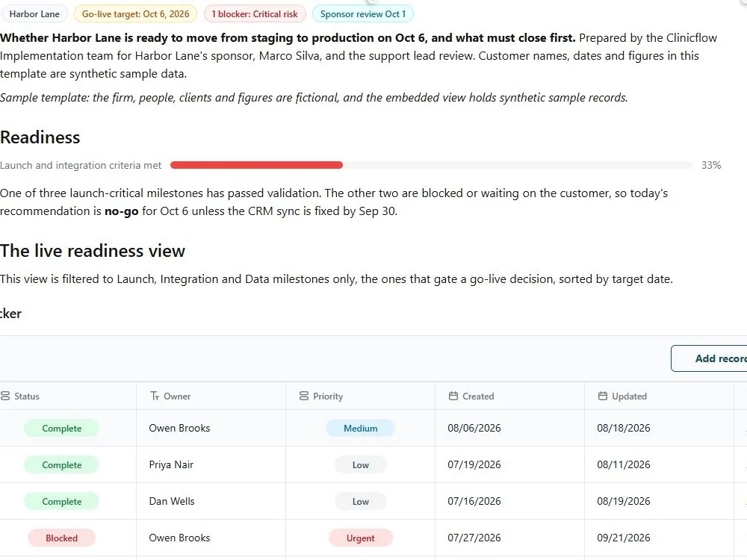
Task: Click the Readiness heading
Action: pyautogui.click(x=40, y=137)
